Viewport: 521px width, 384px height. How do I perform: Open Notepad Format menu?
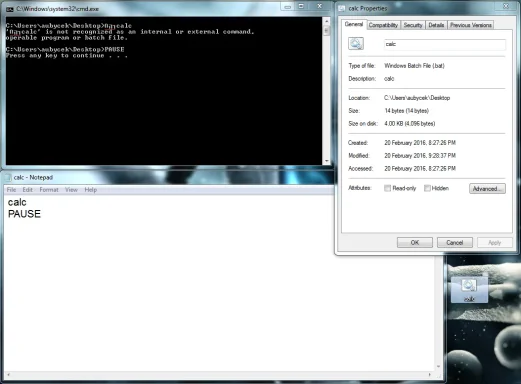(x=49, y=190)
